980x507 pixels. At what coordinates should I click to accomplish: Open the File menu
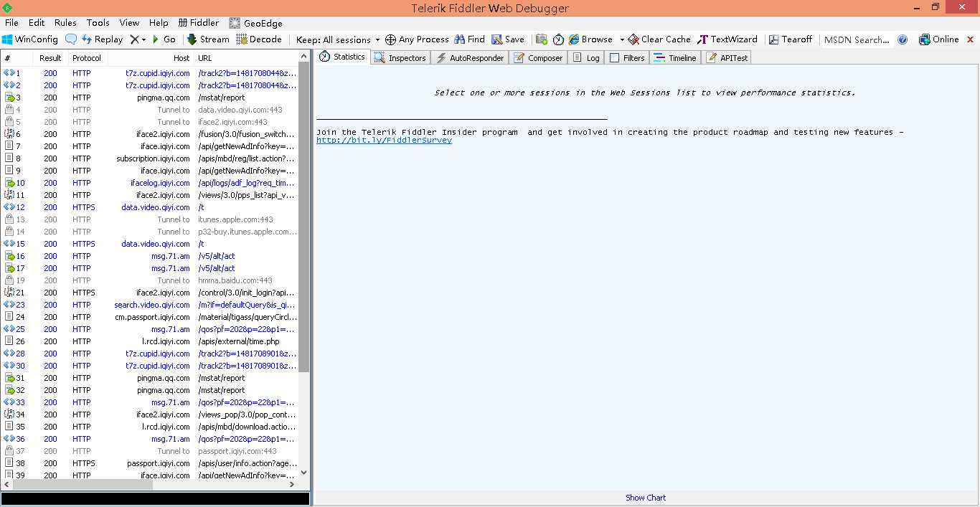(x=11, y=23)
